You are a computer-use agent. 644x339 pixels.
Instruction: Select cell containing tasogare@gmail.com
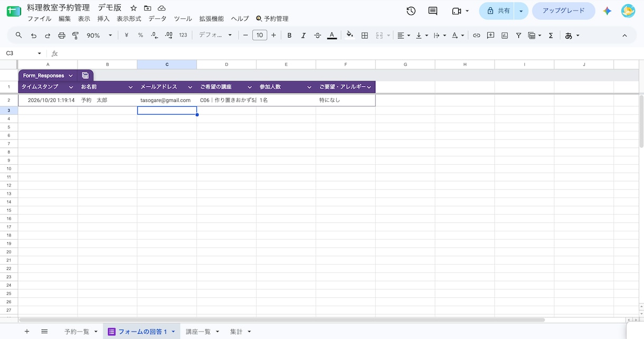(x=167, y=100)
